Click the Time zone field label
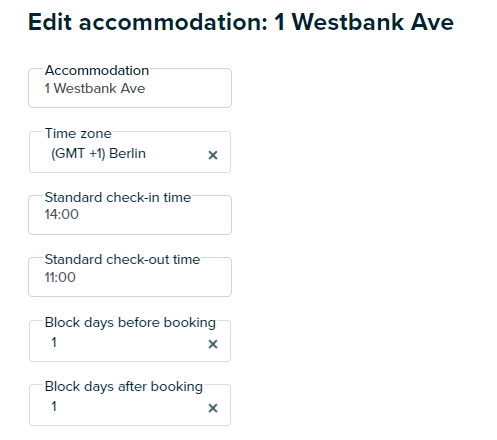497x440 pixels. tap(78, 133)
